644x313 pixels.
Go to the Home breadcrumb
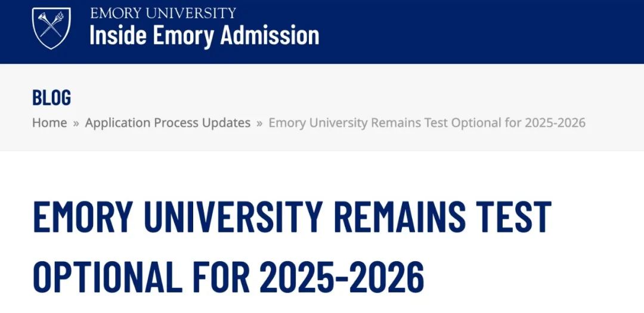tap(49, 122)
